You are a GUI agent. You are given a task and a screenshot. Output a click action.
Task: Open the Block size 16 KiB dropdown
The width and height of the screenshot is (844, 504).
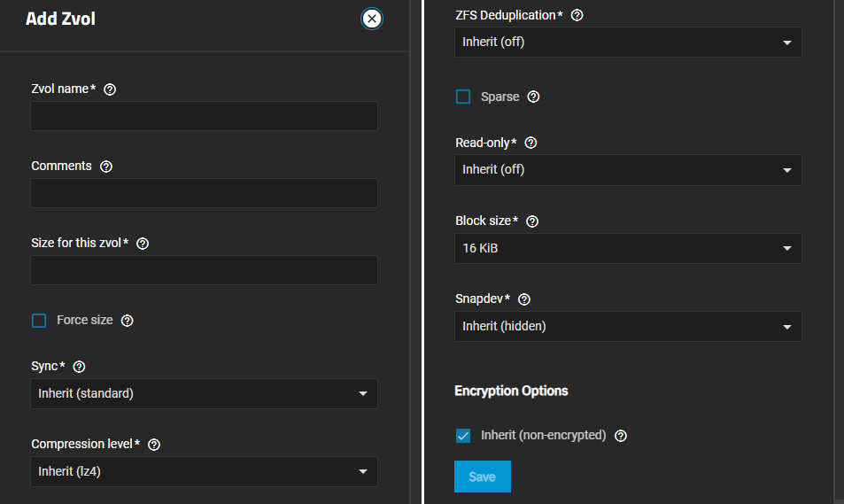627,249
